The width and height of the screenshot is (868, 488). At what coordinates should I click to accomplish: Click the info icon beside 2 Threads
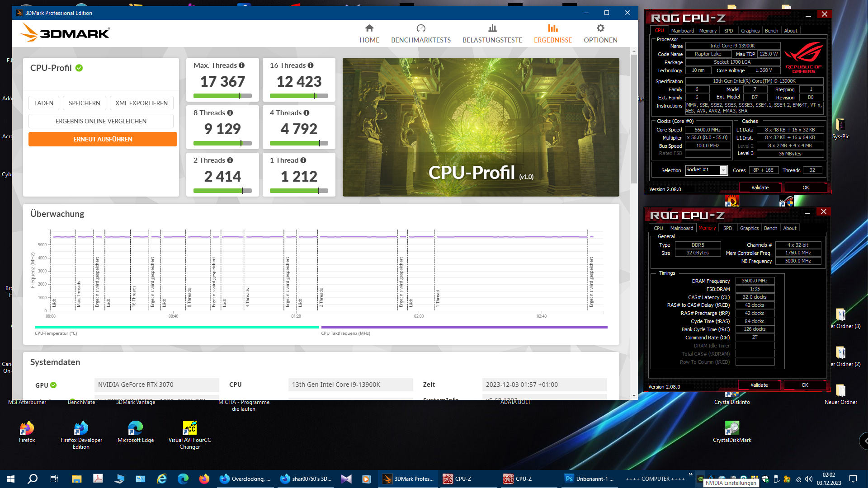click(230, 160)
